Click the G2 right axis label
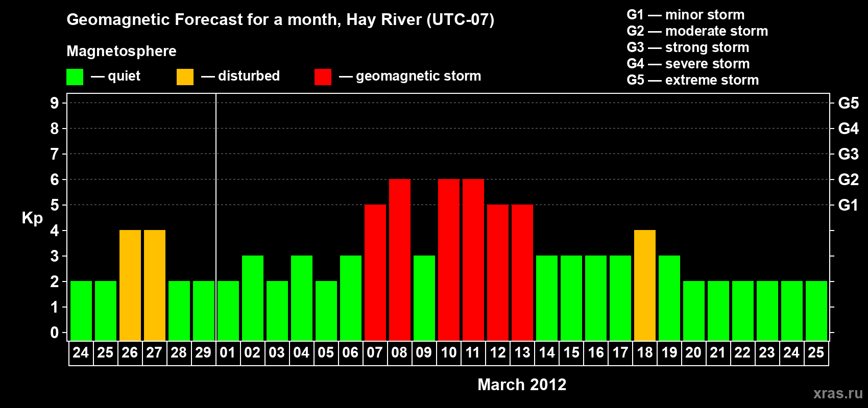 point(849,180)
